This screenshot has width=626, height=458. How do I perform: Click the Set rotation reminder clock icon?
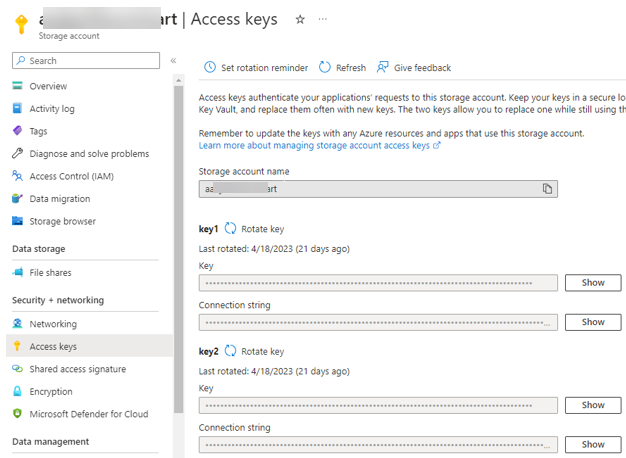(x=210, y=67)
